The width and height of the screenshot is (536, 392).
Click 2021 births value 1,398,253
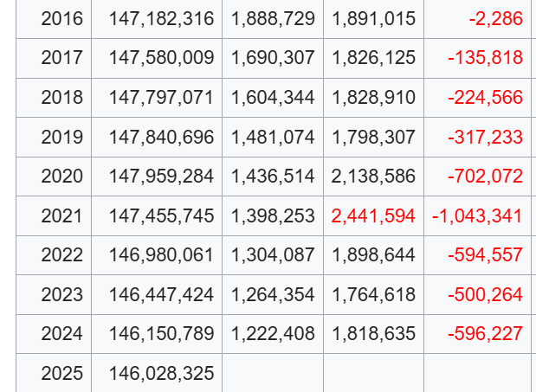[x=273, y=215]
